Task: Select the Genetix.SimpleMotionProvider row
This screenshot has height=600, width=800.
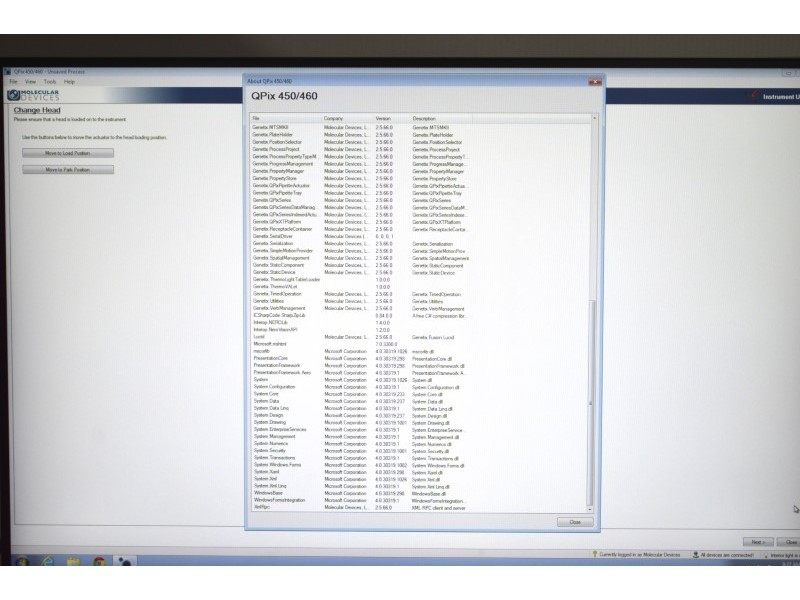Action: tap(360, 251)
